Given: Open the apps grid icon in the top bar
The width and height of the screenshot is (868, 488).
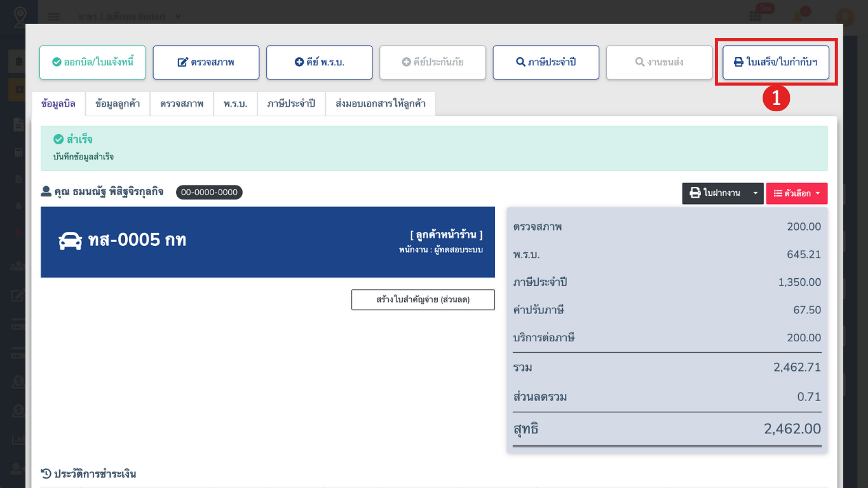Looking at the screenshot, I should (x=755, y=17).
